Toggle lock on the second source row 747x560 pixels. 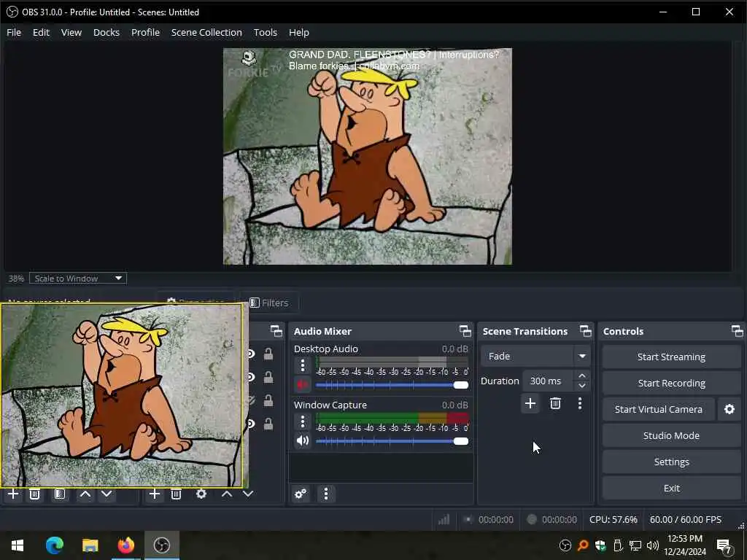[x=268, y=377]
